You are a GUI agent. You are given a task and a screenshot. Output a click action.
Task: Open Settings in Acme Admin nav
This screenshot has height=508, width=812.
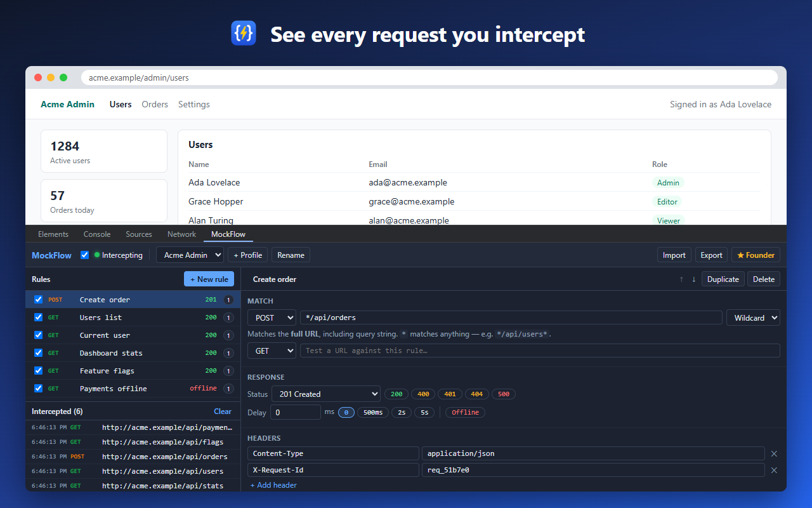(x=193, y=104)
